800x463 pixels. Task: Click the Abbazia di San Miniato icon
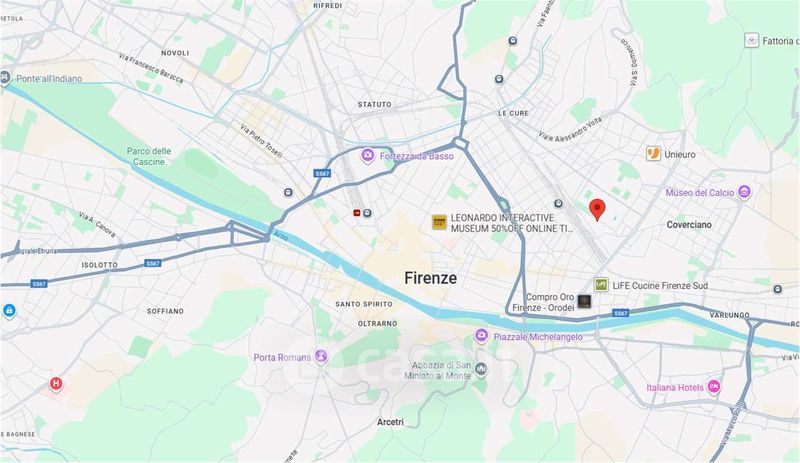(x=481, y=369)
